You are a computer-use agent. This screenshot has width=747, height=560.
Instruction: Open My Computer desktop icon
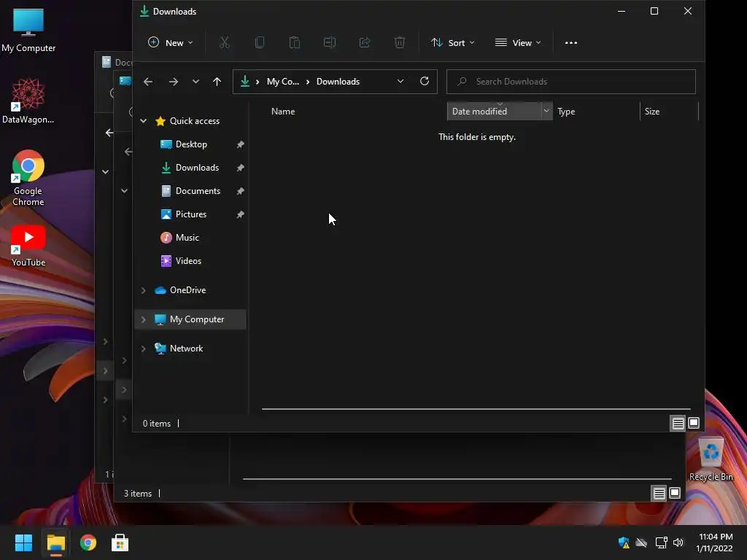tap(28, 30)
